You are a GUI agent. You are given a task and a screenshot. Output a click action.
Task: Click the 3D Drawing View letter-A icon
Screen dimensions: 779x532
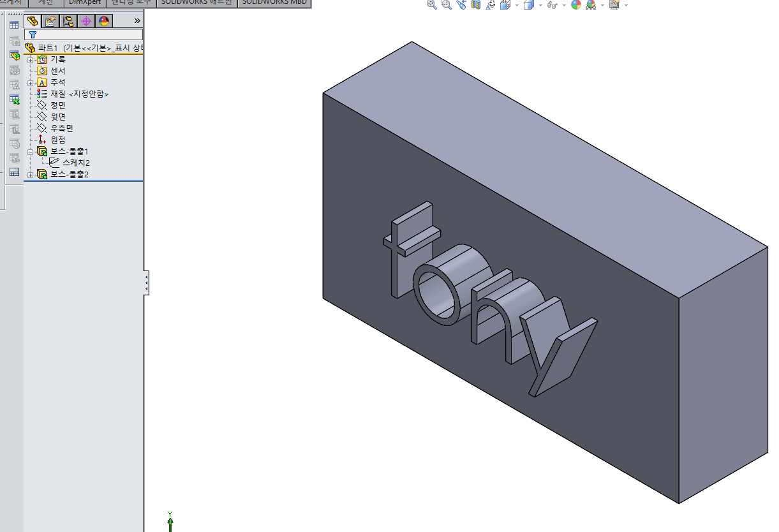click(491, 5)
